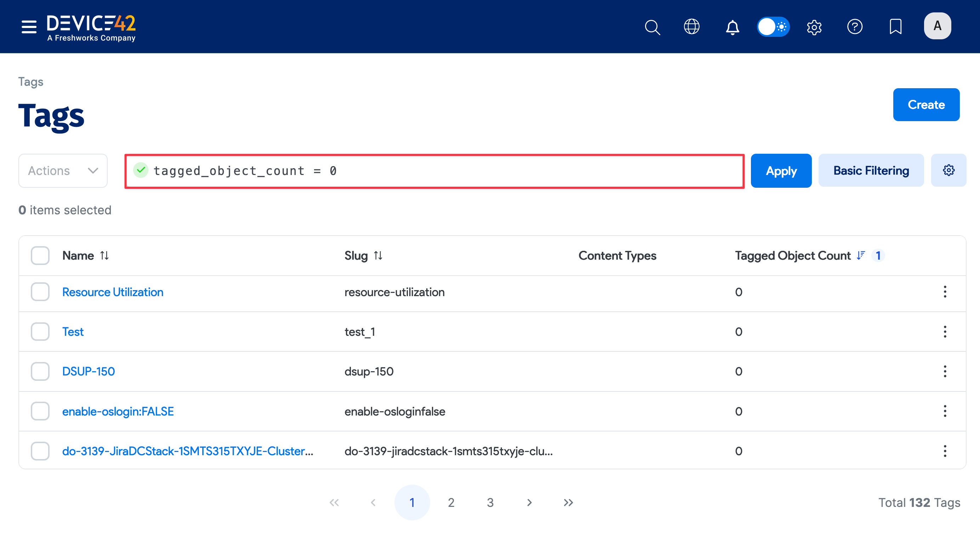
Task: Open the notifications bell
Action: click(x=732, y=27)
